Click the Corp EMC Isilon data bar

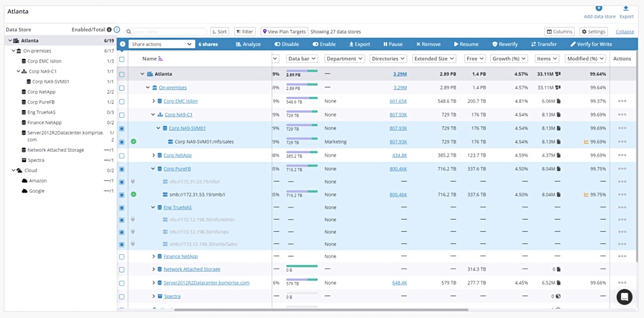coord(302,98)
